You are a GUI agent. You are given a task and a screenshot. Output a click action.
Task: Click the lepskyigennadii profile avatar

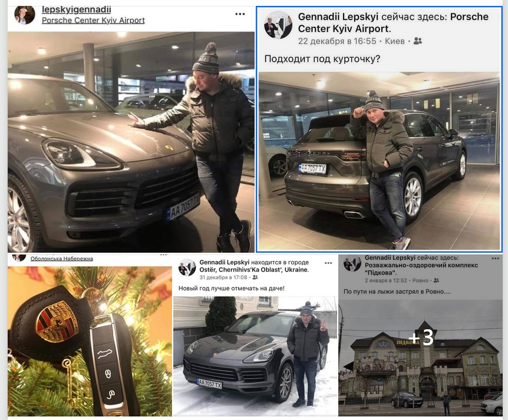(25, 15)
